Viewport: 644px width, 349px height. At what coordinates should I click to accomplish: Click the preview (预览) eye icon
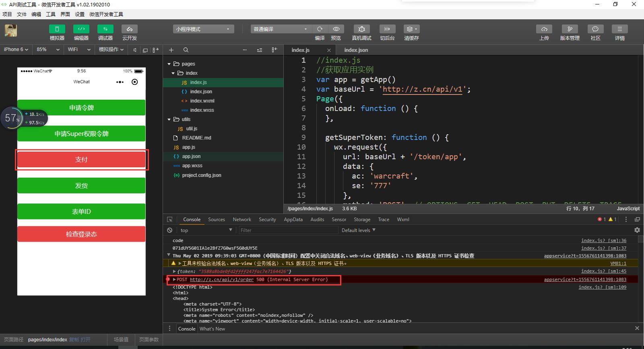tap(336, 29)
